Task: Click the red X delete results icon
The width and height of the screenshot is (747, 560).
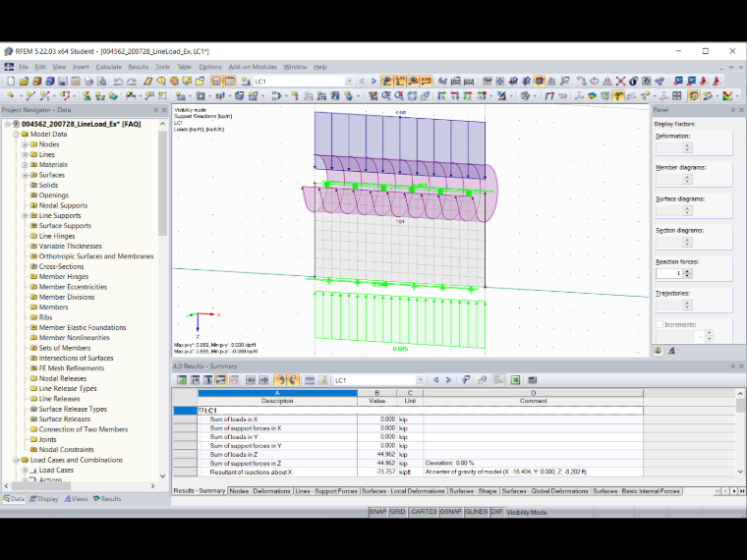Action: pyautogui.click(x=620, y=82)
